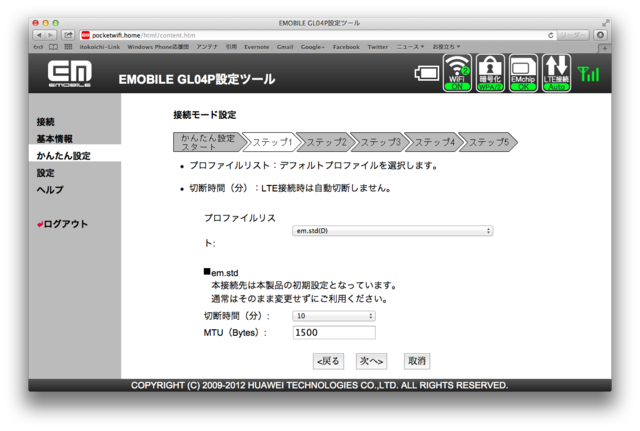
Task: Open the Google+ bookmark
Action: (313, 47)
